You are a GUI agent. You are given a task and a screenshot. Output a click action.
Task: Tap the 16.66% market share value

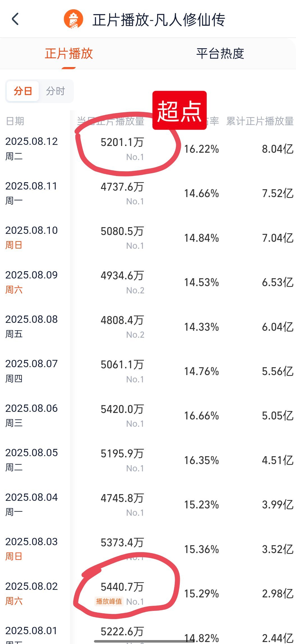(x=201, y=415)
